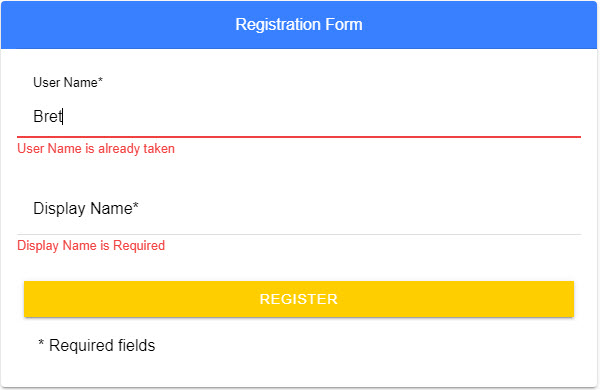
Task: Submit using the yellow REGISTER button
Action: point(299,299)
